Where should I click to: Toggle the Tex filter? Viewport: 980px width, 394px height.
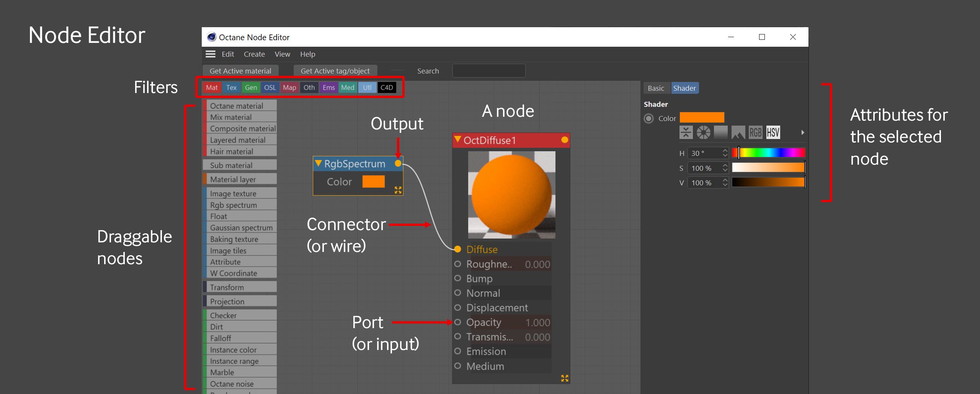pyautogui.click(x=232, y=87)
